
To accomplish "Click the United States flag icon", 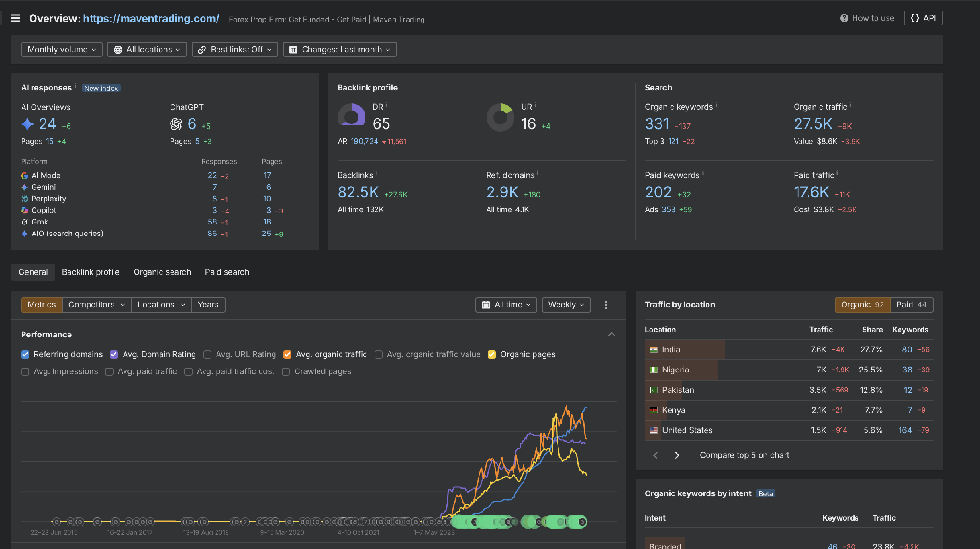I will point(653,430).
